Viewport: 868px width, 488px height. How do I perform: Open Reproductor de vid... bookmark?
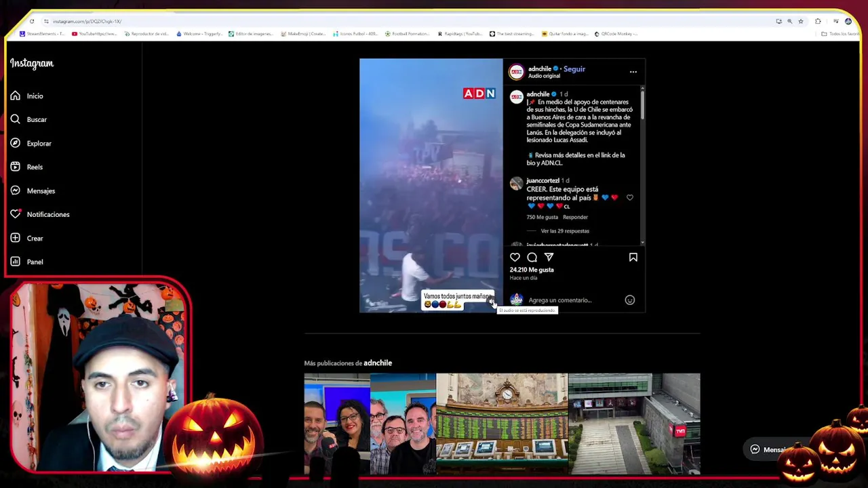(x=146, y=34)
